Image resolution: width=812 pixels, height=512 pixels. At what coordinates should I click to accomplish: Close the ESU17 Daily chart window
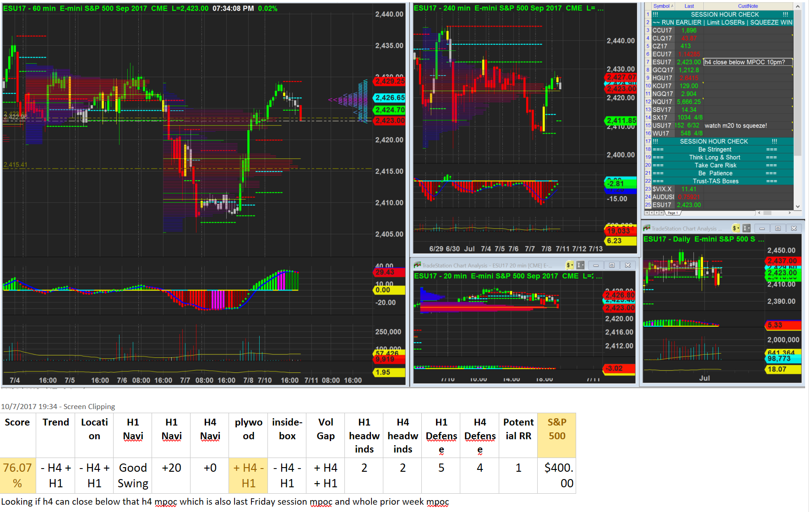(x=794, y=228)
